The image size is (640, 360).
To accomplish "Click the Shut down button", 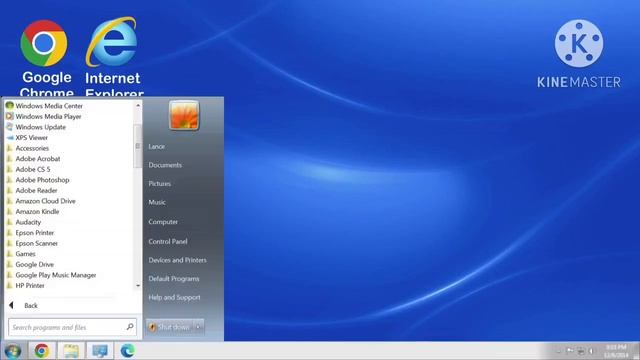I will [169, 327].
